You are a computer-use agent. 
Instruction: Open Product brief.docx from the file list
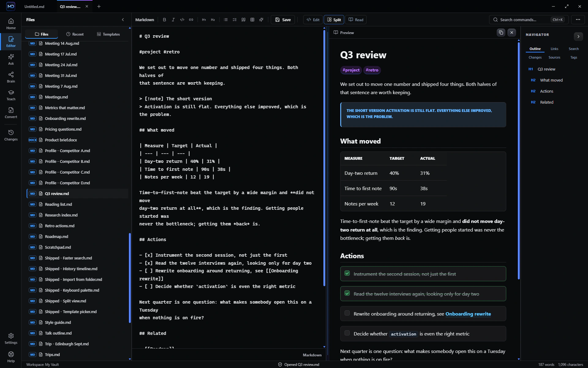click(77, 140)
